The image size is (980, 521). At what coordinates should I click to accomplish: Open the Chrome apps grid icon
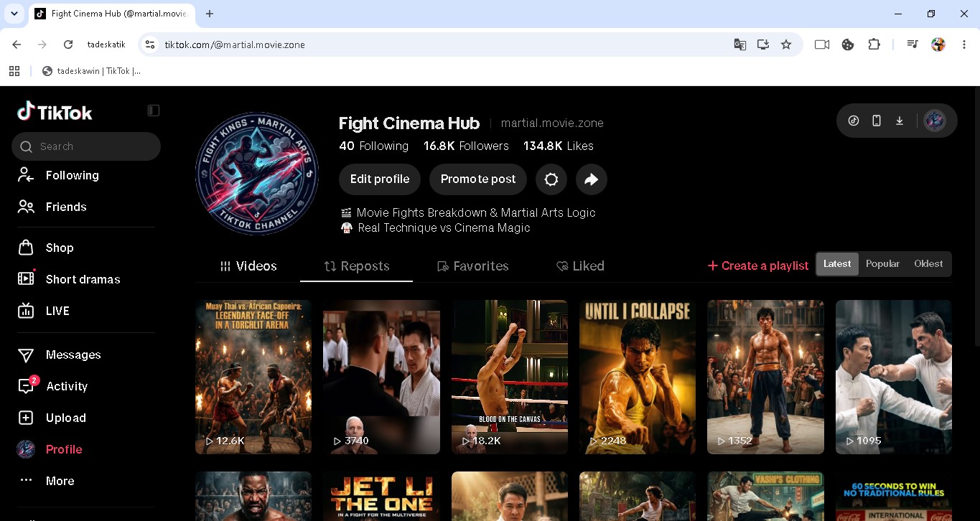tap(14, 71)
